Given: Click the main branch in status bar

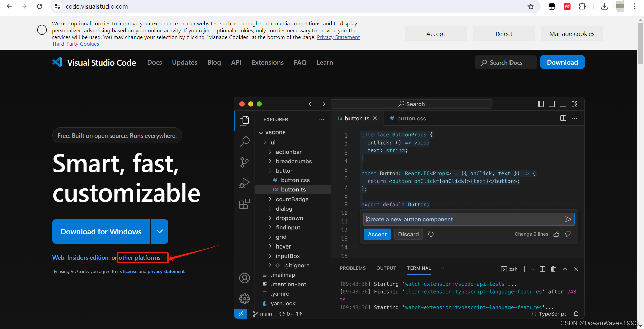Looking at the screenshot, I should pyautogui.click(x=262, y=314).
